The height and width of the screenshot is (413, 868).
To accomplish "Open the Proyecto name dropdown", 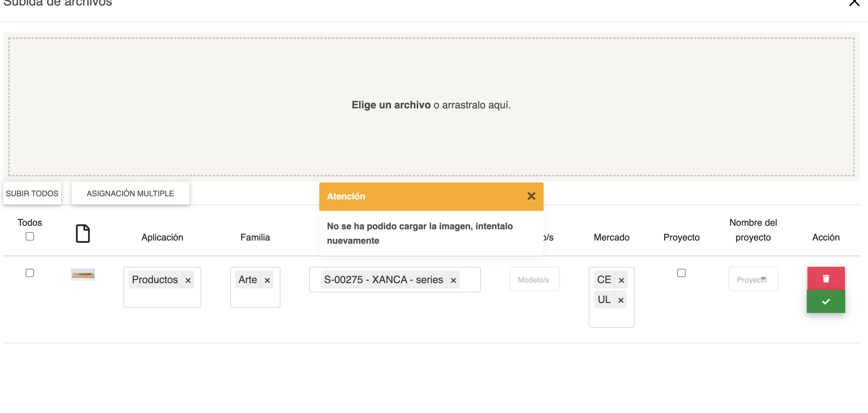I will point(753,279).
